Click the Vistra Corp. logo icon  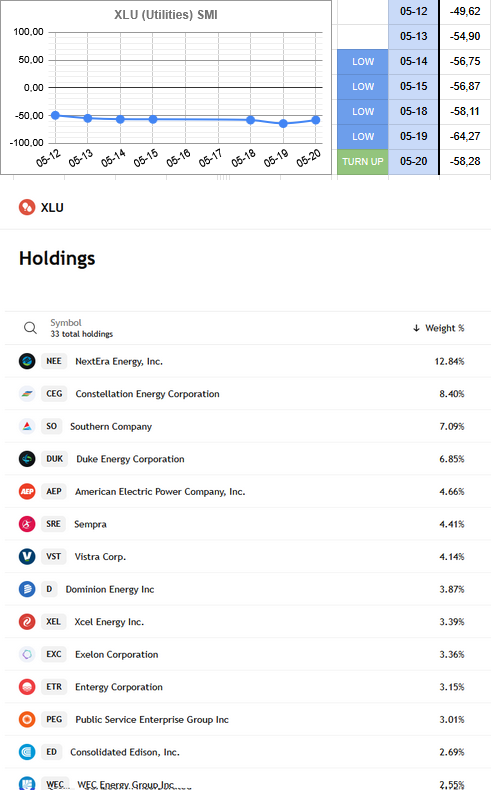coord(27,556)
